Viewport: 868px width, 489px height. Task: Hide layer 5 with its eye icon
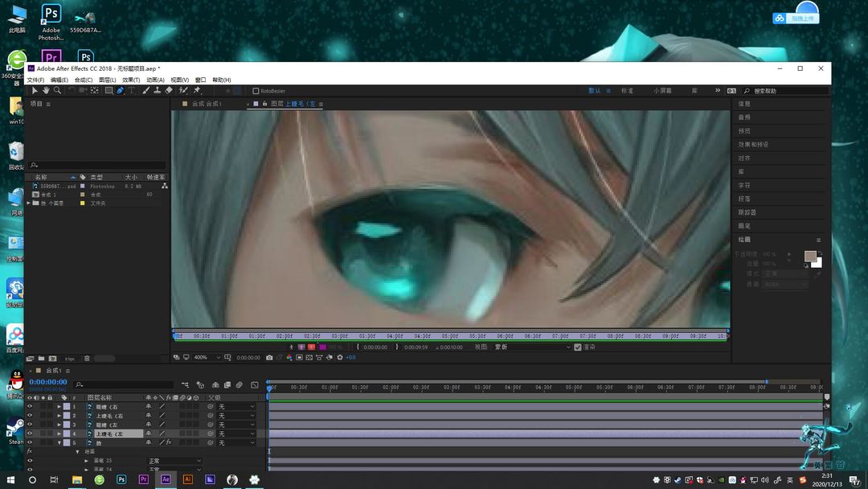(30, 442)
